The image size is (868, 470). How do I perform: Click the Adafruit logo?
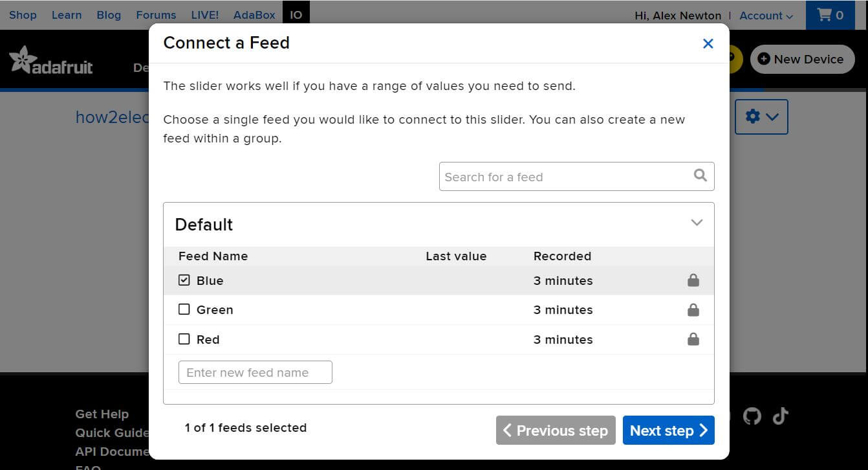51,60
